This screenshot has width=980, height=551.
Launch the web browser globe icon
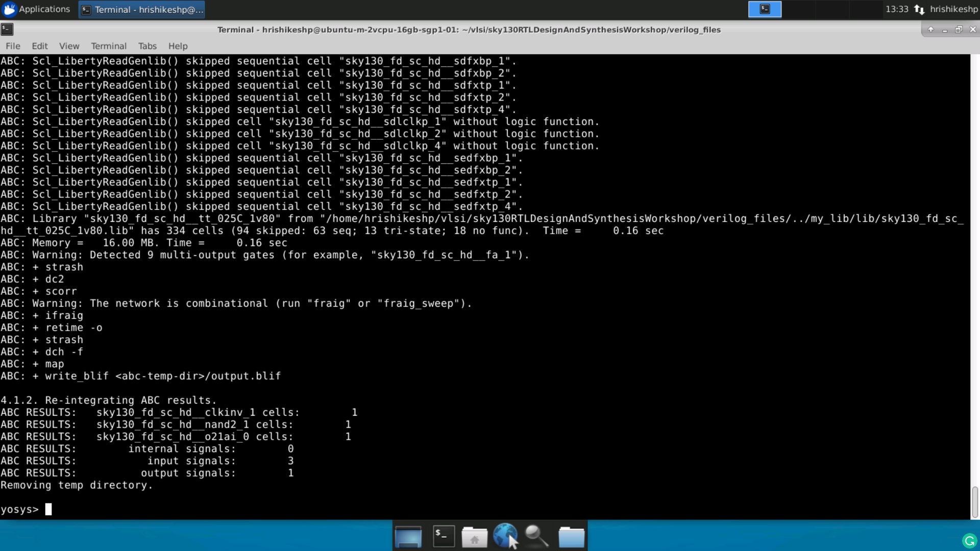pyautogui.click(x=505, y=536)
